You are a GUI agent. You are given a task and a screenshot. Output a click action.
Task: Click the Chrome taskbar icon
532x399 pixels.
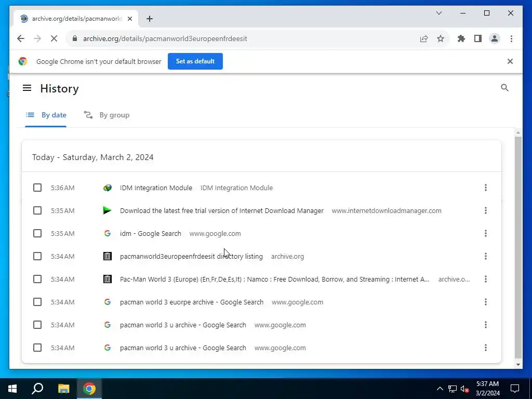[89, 389]
